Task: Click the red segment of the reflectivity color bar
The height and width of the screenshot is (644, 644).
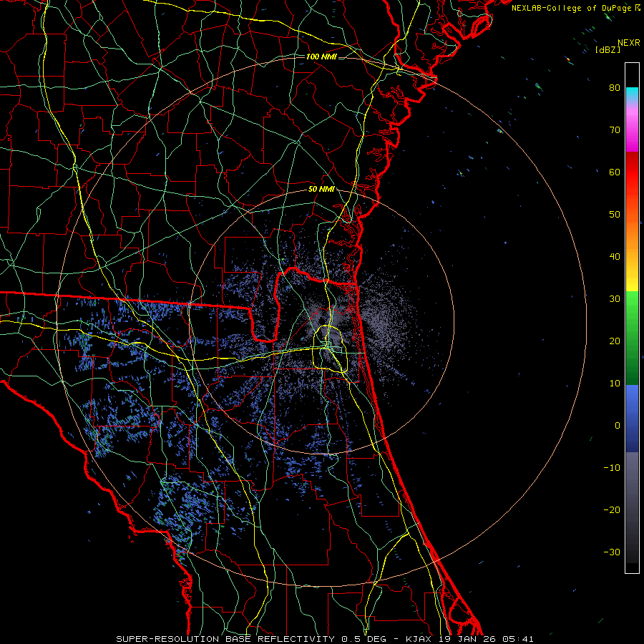Action: tap(632, 172)
